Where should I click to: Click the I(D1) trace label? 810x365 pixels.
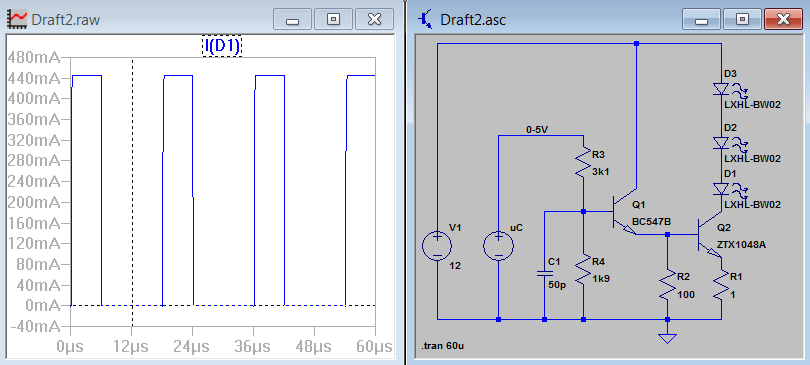pos(222,46)
